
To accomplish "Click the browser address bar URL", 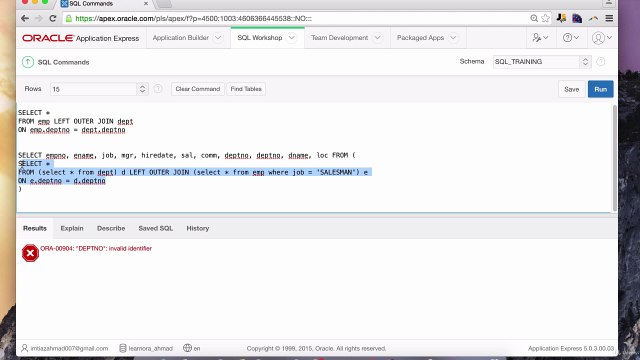I will click(194, 18).
